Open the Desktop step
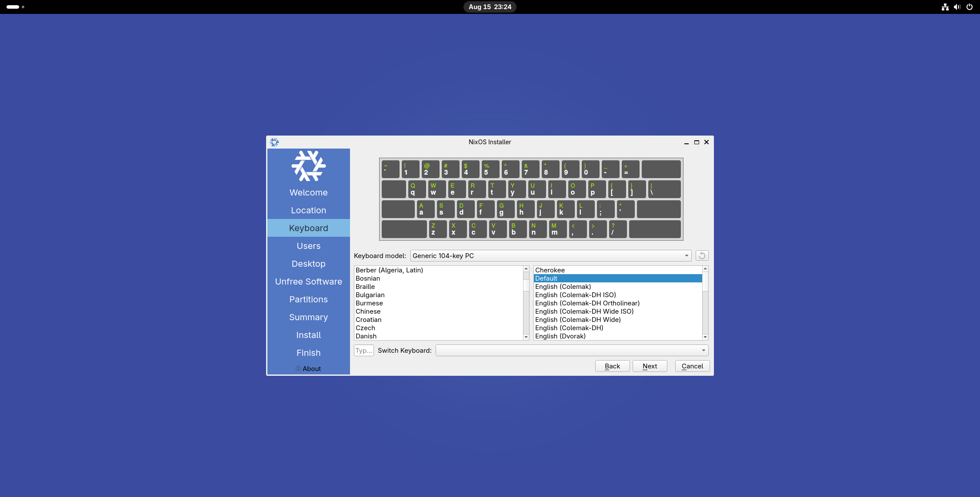The height and width of the screenshot is (497, 980). click(309, 264)
